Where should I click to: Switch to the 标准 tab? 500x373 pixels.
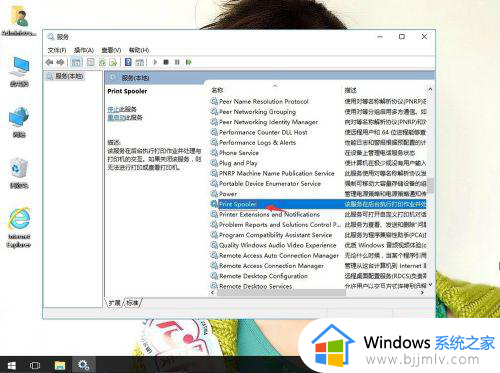click(x=132, y=303)
